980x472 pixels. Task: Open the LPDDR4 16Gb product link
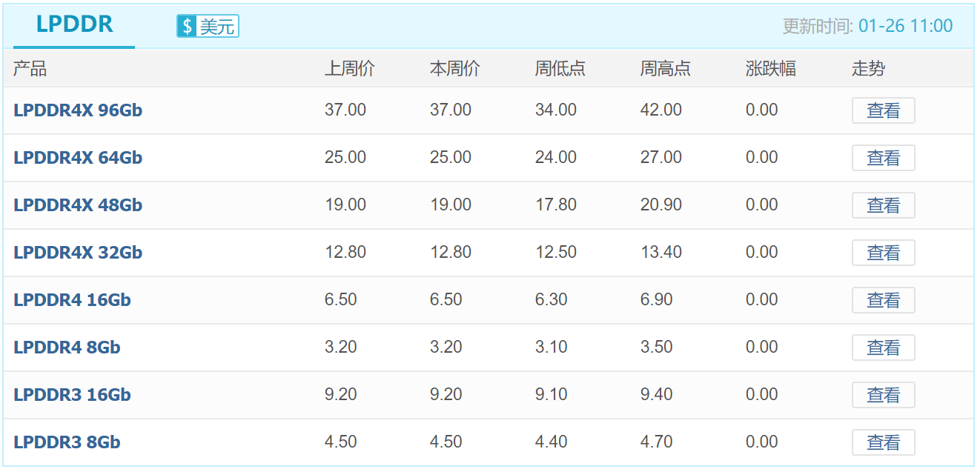point(72,300)
